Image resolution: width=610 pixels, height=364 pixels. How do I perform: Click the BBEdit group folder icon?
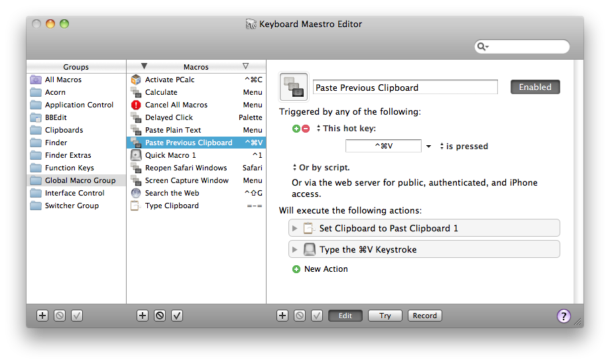[36, 117]
